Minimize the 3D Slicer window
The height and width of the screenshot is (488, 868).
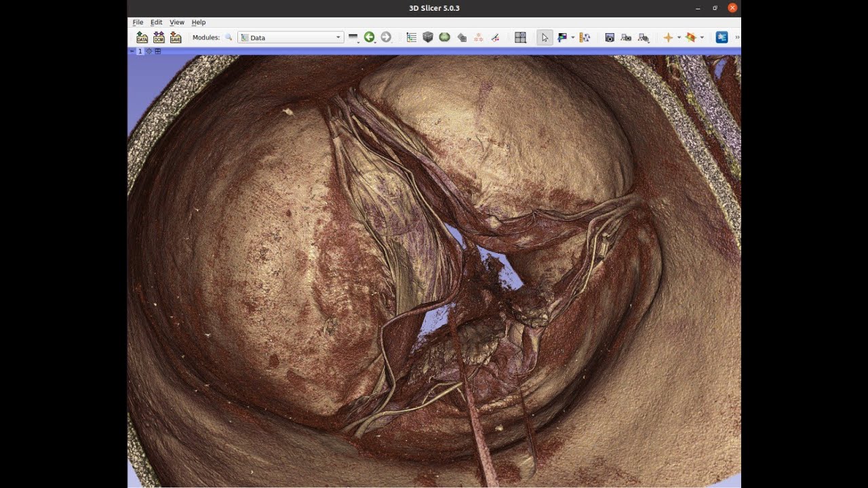[x=698, y=8]
